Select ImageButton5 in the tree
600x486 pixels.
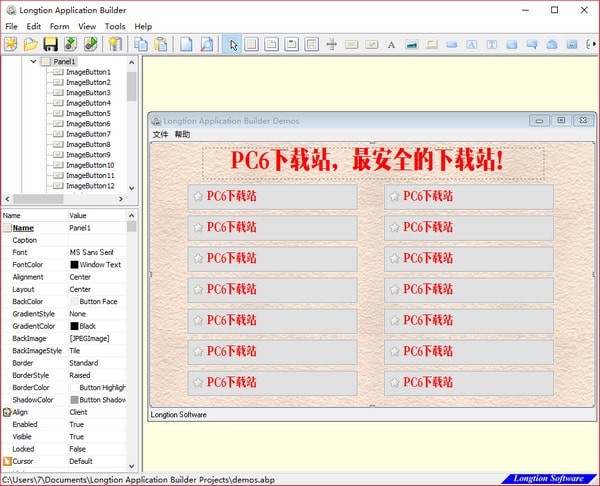pos(88,113)
